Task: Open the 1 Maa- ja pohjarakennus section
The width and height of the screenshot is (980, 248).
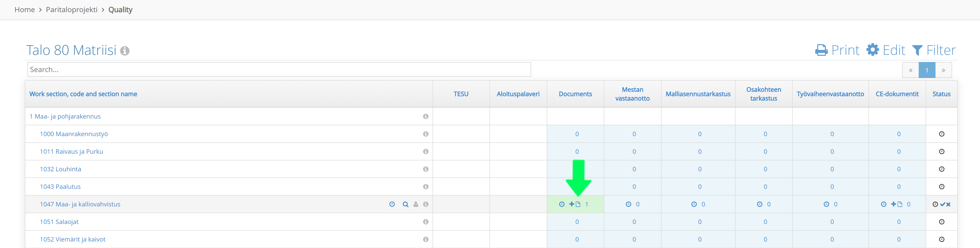Action: (x=65, y=117)
